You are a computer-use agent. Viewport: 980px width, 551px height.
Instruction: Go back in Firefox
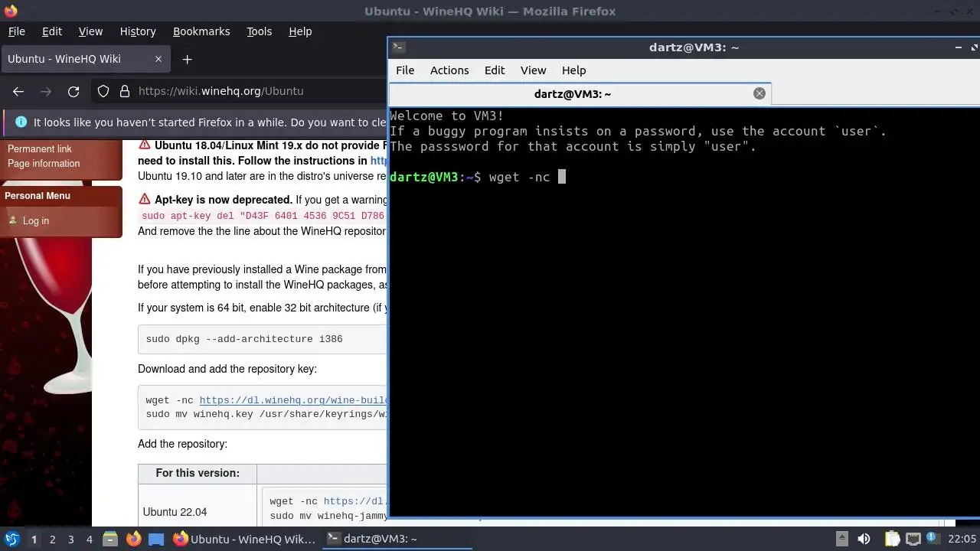[18, 91]
